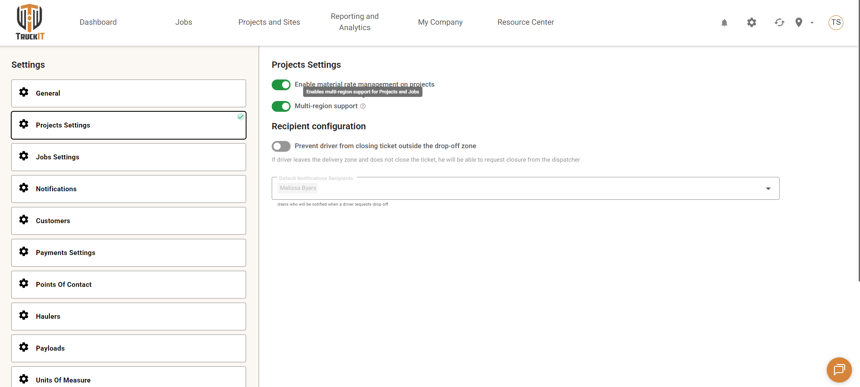Select Jobs Settings section
Image resolution: width=860 pixels, height=387 pixels.
click(128, 157)
